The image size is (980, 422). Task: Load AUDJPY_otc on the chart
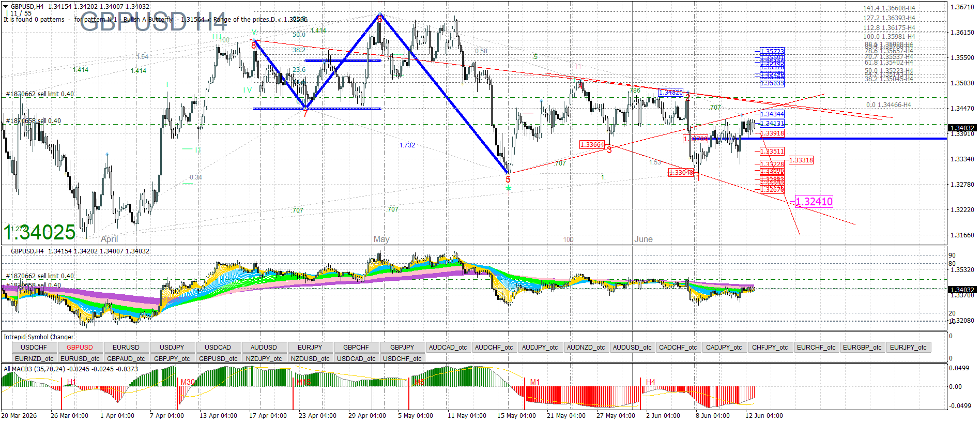point(540,348)
